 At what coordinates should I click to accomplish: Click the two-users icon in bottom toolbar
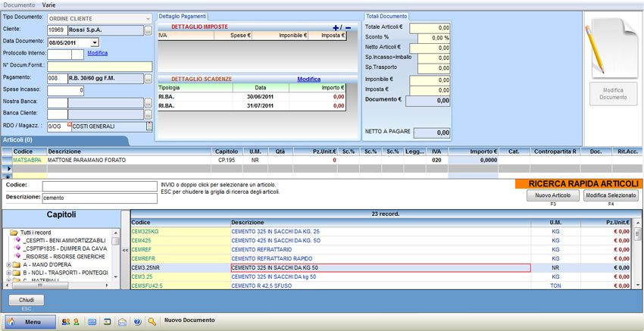[66, 322]
